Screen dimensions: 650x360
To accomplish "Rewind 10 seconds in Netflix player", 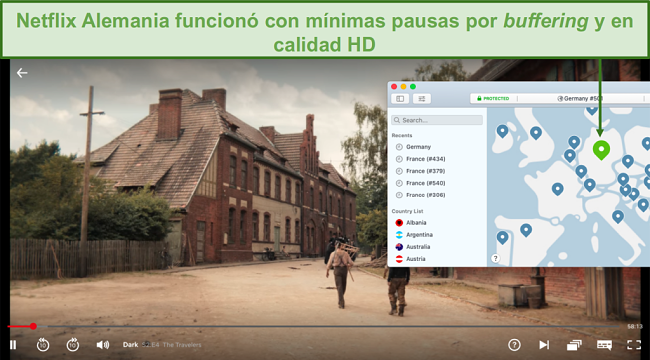I will [x=43, y=345].
